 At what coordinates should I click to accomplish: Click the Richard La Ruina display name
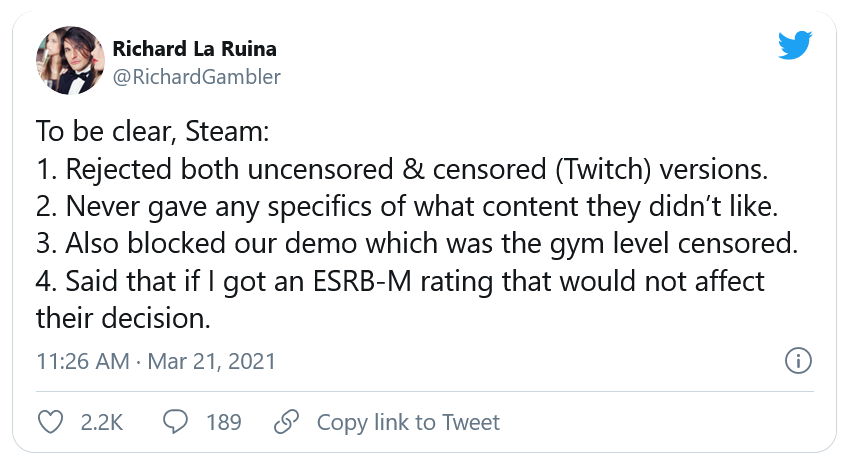pos(194,49)
